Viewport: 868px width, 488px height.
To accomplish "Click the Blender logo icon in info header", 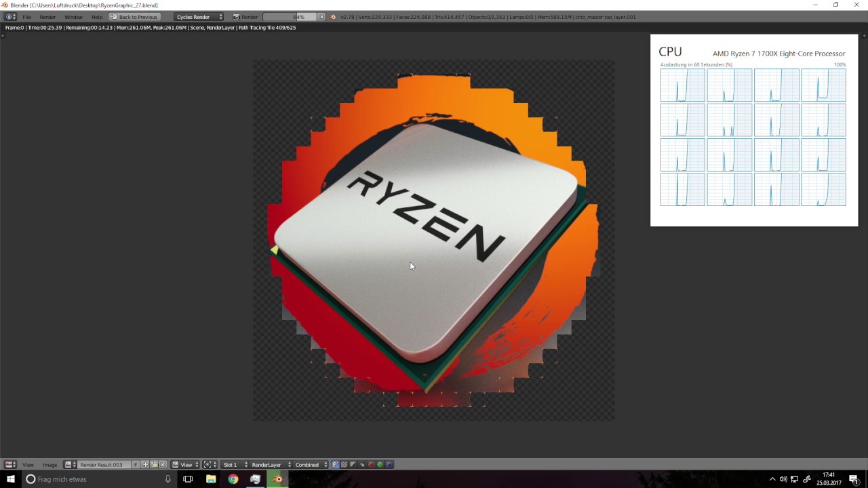I will 333,17.
